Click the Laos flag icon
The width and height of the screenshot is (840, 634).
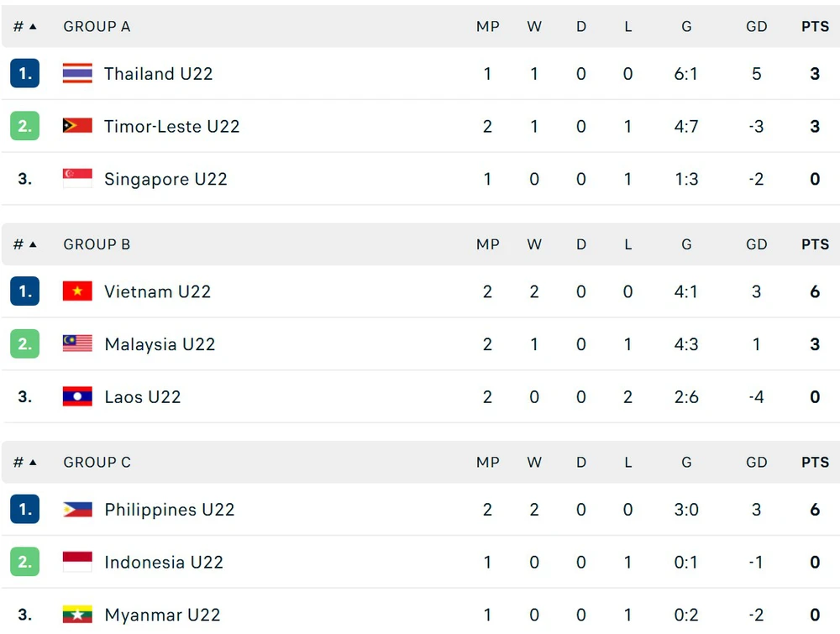click(77, 397)
